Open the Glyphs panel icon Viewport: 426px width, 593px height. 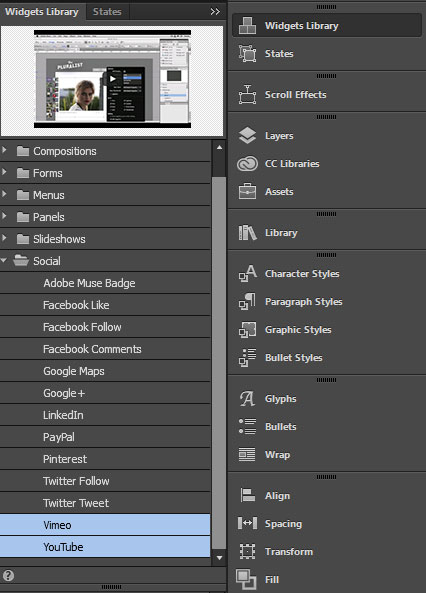tap(247, 399)
